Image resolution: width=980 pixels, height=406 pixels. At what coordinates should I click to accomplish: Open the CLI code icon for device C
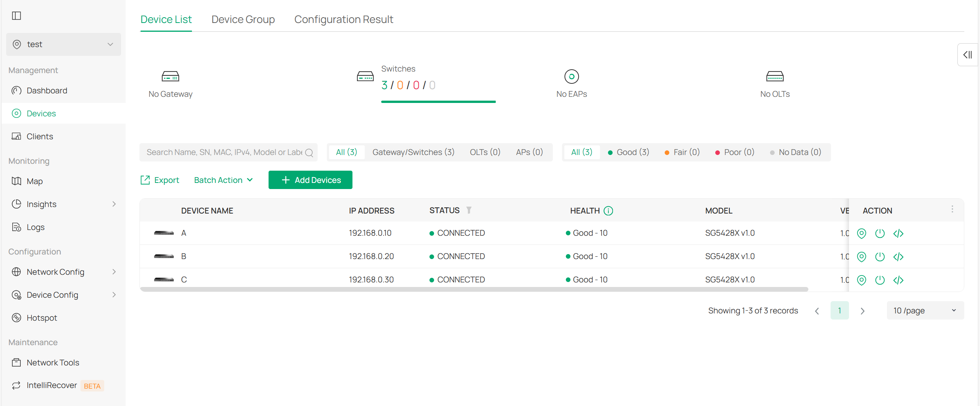[898, 280]
